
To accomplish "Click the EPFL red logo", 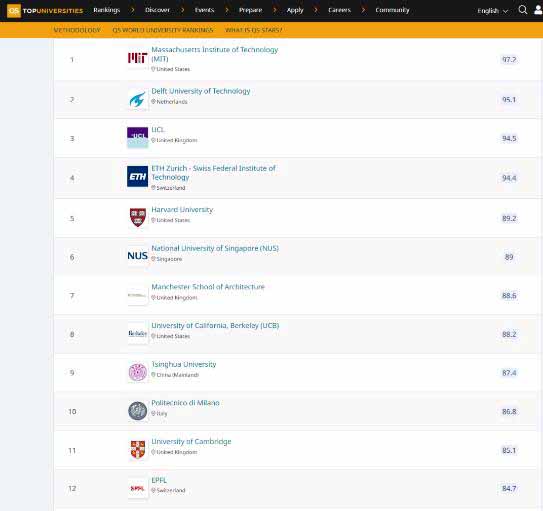I will [x=137, y=488].
